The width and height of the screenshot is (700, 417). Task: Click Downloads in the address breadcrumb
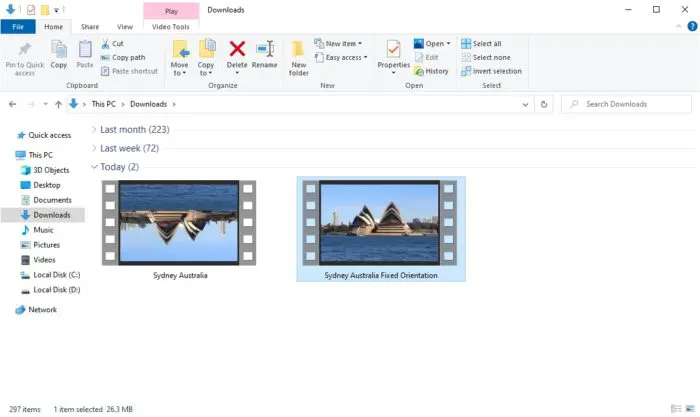pos(148,104)
